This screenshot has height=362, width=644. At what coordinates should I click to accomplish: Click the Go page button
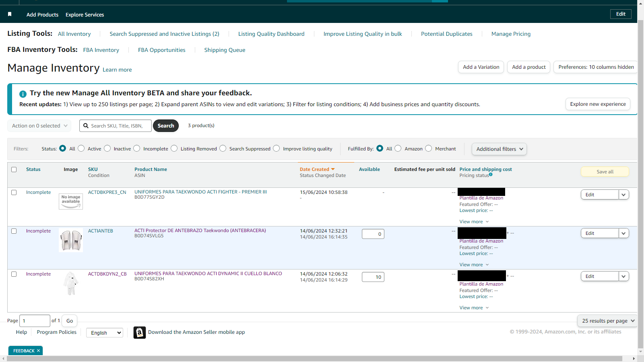click(70, 321)
